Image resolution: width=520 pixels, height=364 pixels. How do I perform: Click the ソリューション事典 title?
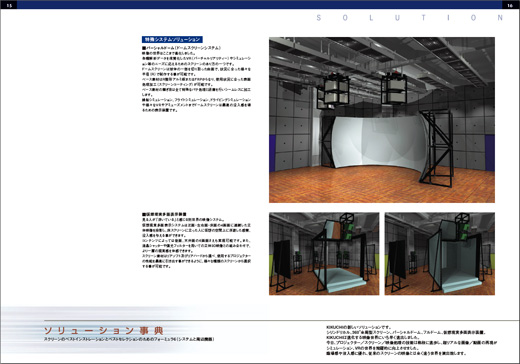(x=104, y=331)
